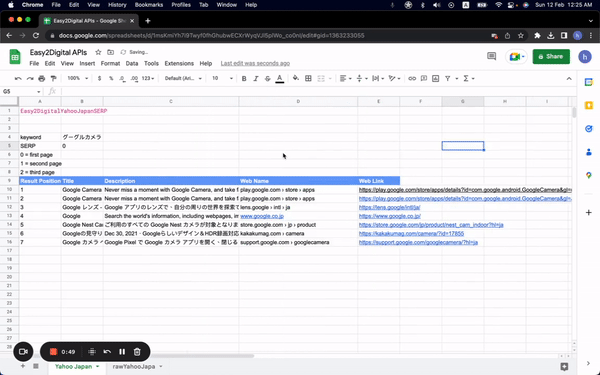Toggle strikethrough formatting
This screenshot has width=600, height=375.
pyautogui.click(x=267, y=78)
